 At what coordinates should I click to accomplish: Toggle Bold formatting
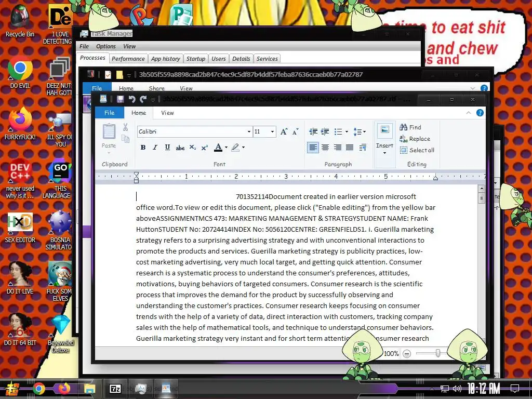tap(143, 147)
